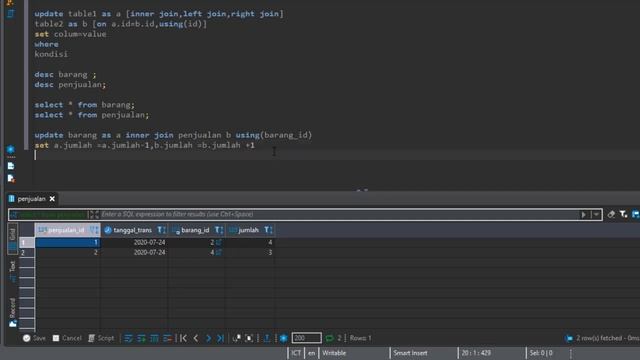Click the SQL filter expression field
Screen dimensions: 640x360
(x=339, y=214)
